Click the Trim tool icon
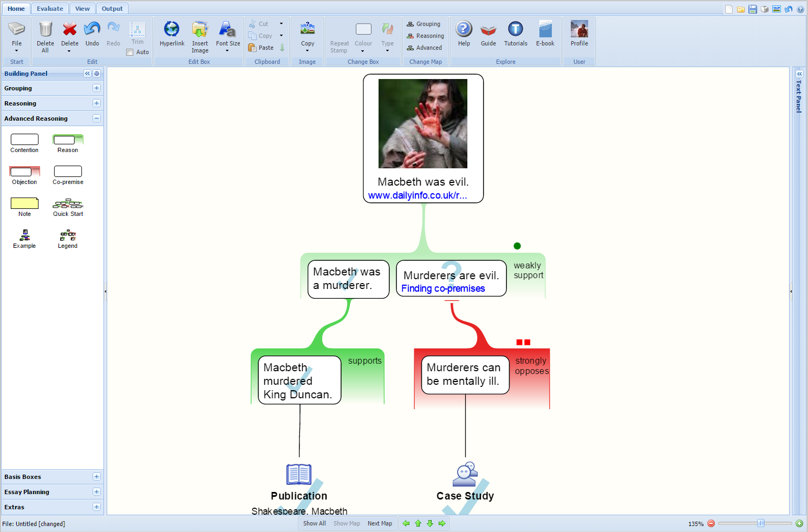 click(138, 30)
